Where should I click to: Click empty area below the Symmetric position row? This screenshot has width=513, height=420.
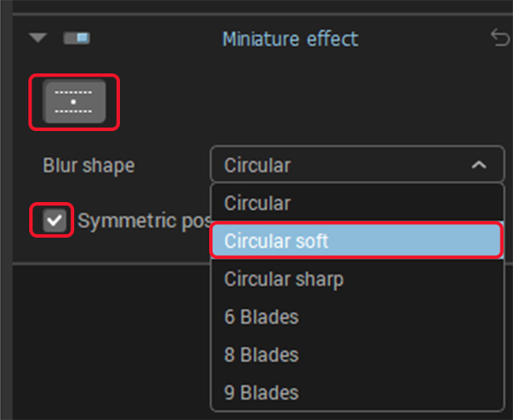(103, 332)
